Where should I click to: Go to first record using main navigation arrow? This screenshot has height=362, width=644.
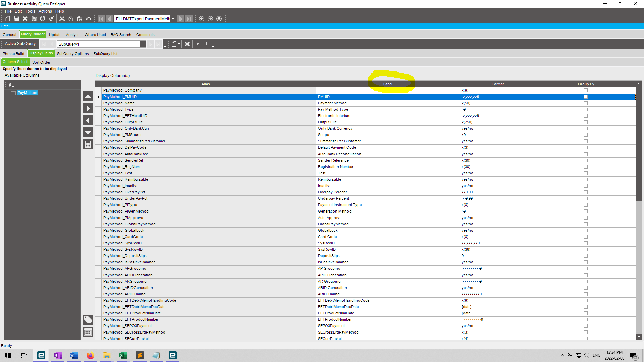pos(101,19)
